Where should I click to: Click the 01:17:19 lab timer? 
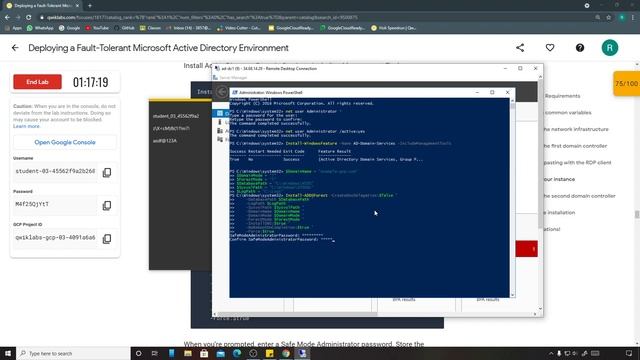pos(91,82)
